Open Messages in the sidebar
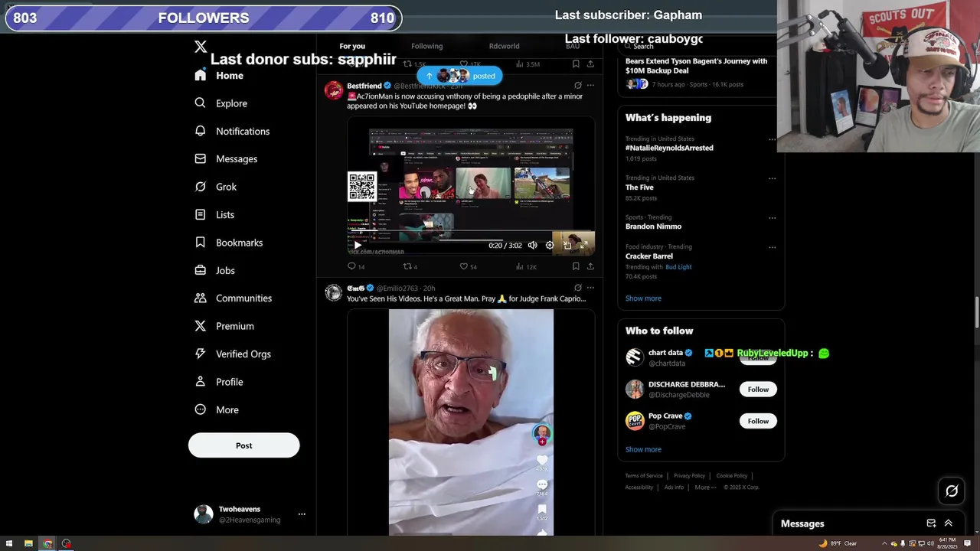Screen dimensions: 980x551 [226, 159]
